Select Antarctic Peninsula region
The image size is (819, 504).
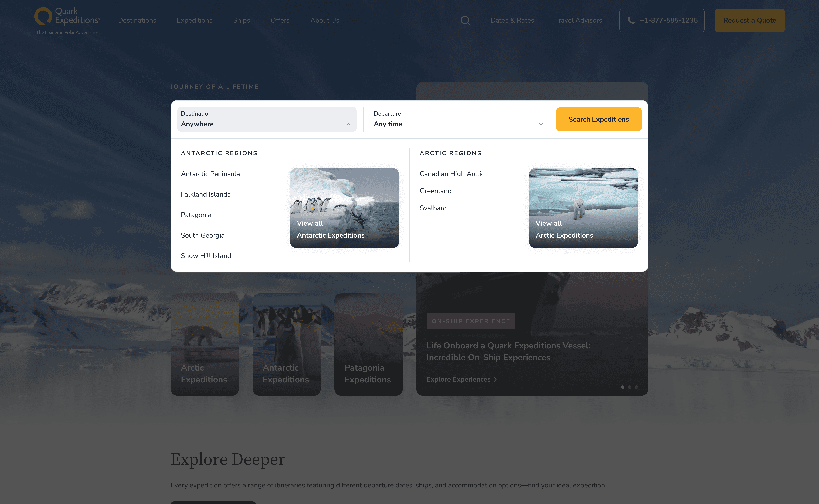tap(210, 174)
